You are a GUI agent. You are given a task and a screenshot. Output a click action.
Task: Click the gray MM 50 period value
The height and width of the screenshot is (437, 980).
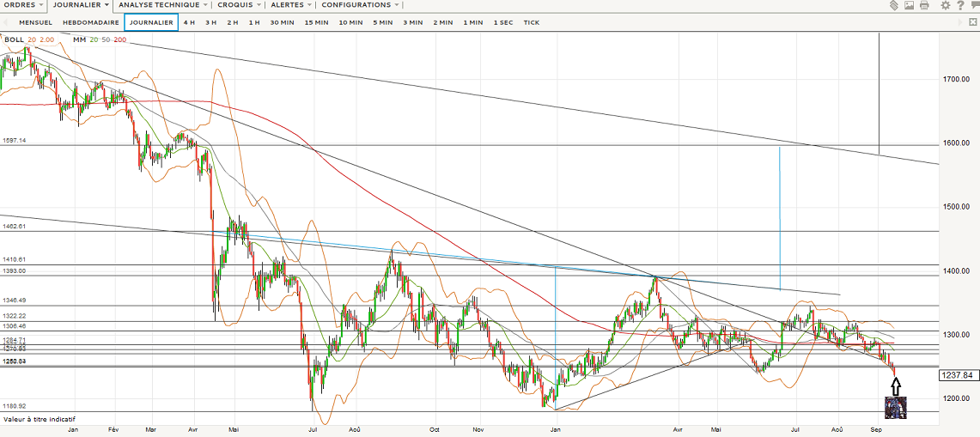tap(106, 39)
